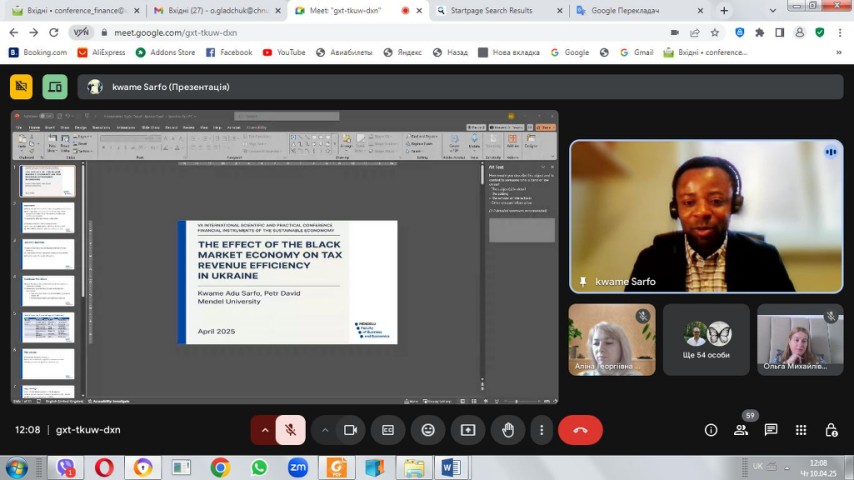The height and width of the screenshot is (480, 854).
Task: Toggle the camera on in Meet
Action: click(350, 430)
